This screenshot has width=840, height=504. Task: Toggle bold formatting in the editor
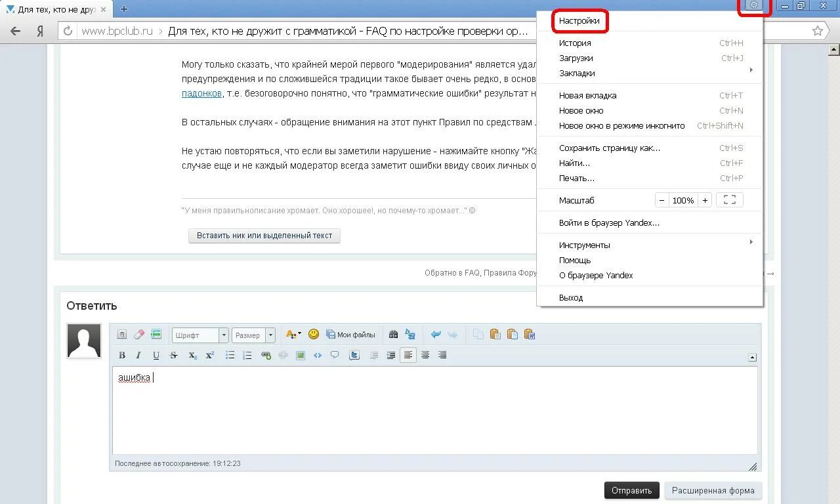122,355
